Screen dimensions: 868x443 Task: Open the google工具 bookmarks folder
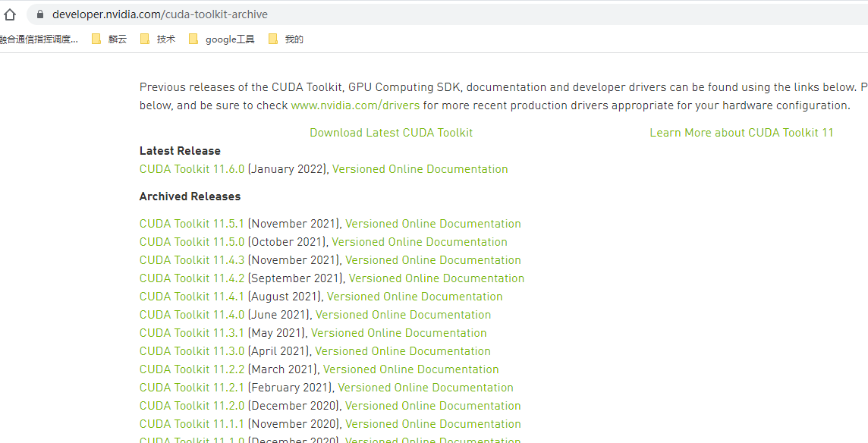tap(222, 39)
